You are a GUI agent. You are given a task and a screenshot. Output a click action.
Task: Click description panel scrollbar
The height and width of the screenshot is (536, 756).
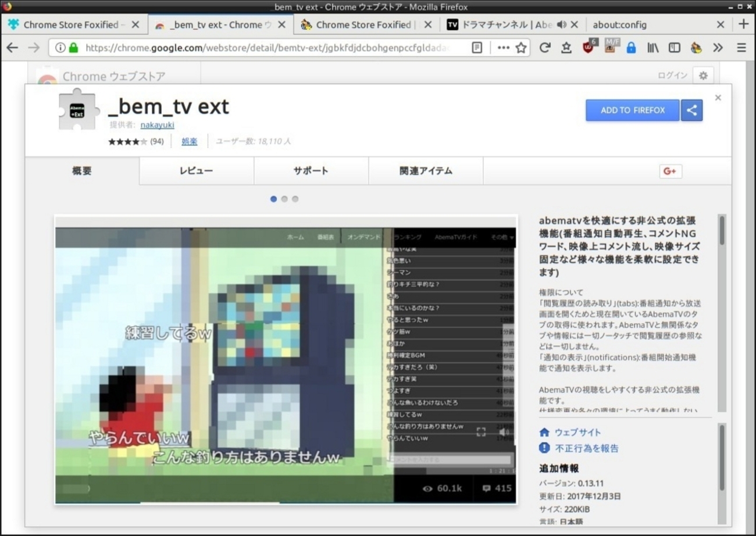(722, 314)
